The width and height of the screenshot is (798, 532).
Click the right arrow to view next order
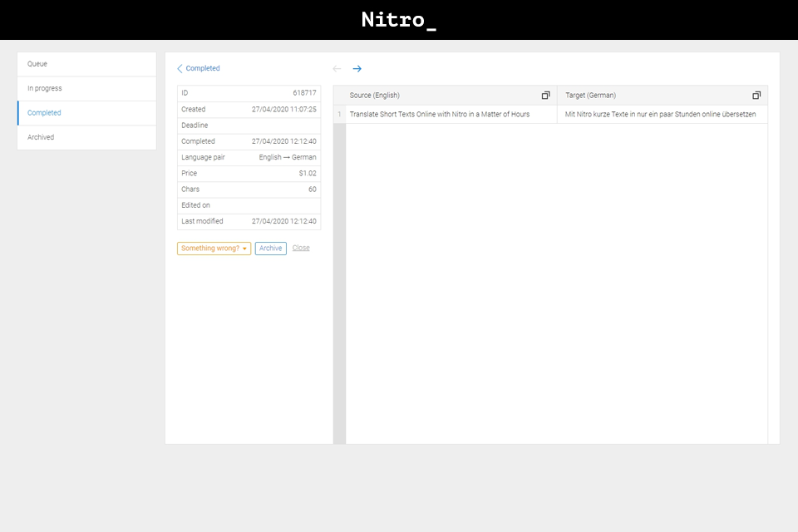[357, 68]
